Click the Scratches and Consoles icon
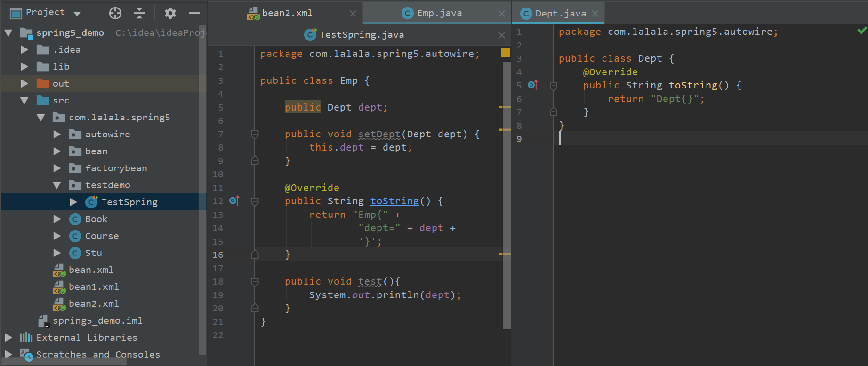Image resolution: width=868 pixels, height=366 pixels. (26, 354)
